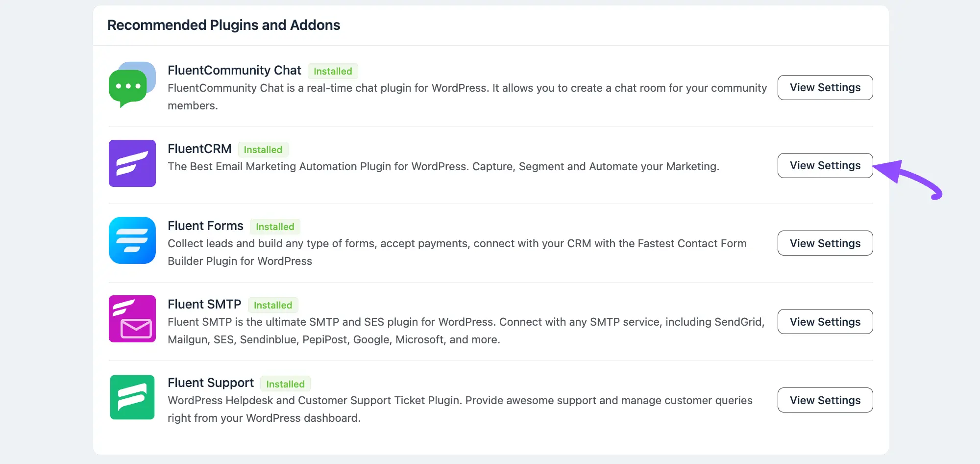The width and height of the screenshot is (980, 464).
Task: Click the Installed badge beside FluentCRM
Action: pyautogui.click(x=263, y=150)
